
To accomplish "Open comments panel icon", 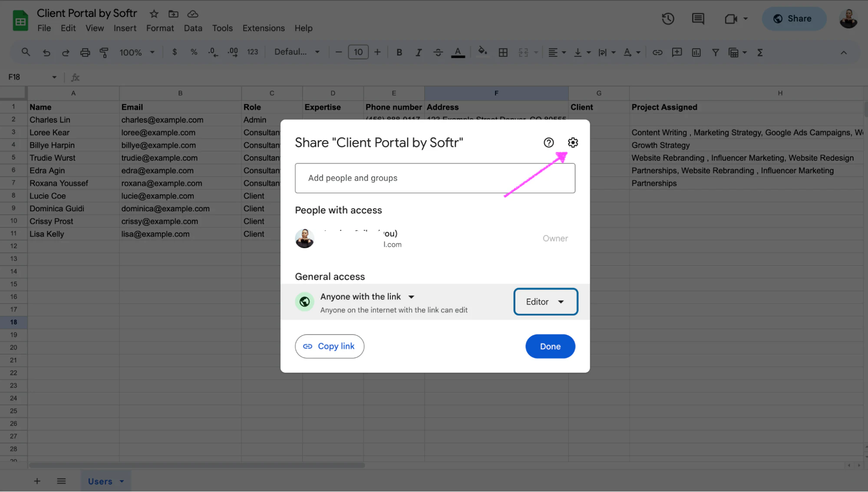I will (x=698, y=19).
